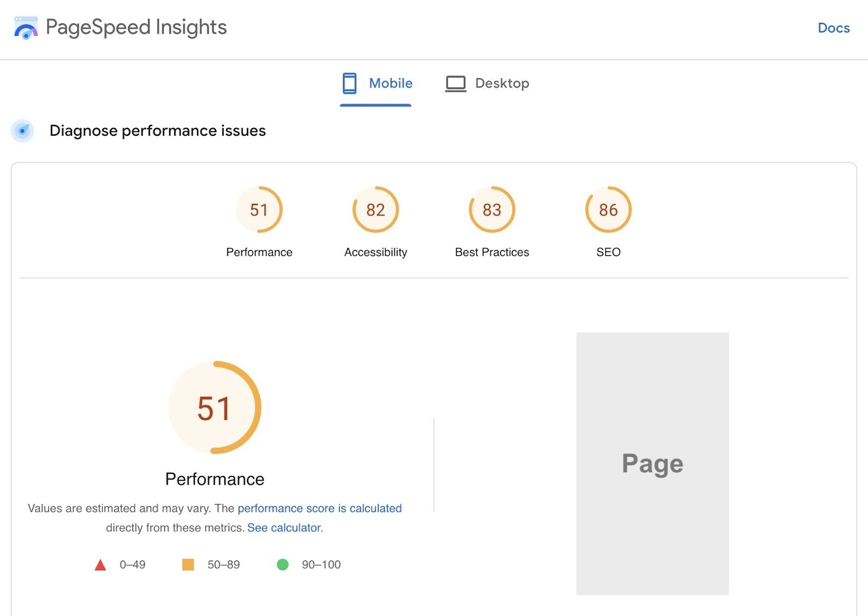Click the Page screenshot placeholder
The width and height of the screenshot is (868, 616).
(x=653, y=463)
